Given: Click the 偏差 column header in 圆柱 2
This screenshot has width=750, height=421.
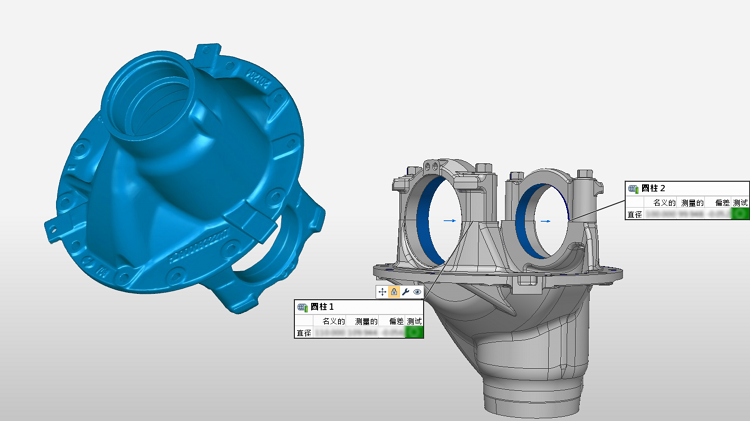Looking at the screenshot, I should click(x=720, y=202).
